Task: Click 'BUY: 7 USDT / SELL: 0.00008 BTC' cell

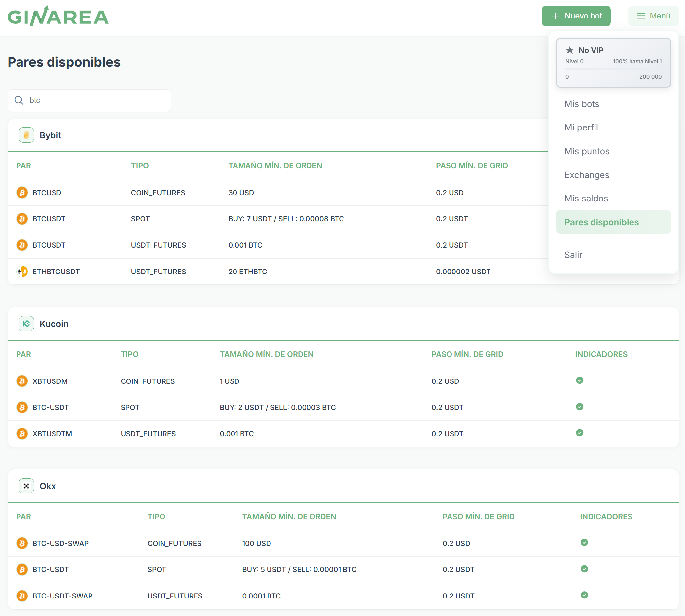Action: pyautogui.click(x=286, y=219)
